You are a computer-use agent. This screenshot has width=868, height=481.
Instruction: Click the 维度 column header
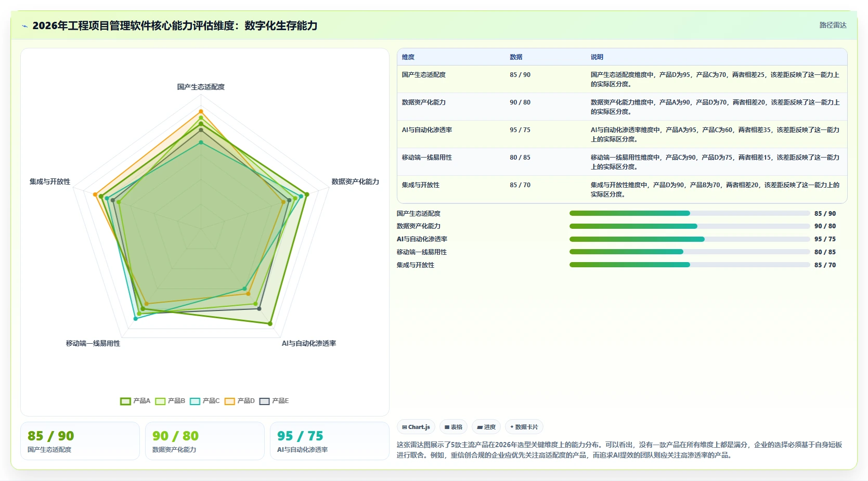tap(408, 57)
